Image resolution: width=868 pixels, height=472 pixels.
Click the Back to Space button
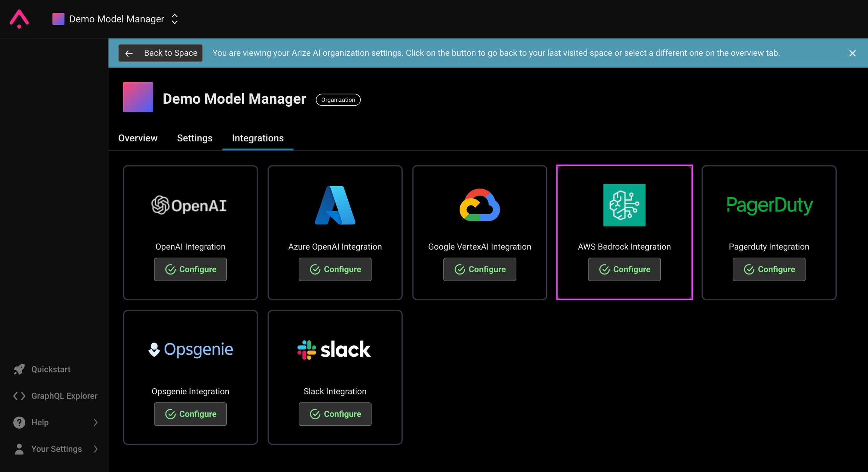click(x=160, y=53)
